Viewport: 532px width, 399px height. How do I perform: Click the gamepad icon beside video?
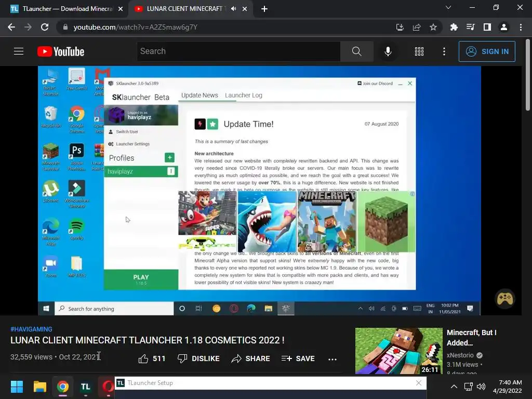pos(505,299)
